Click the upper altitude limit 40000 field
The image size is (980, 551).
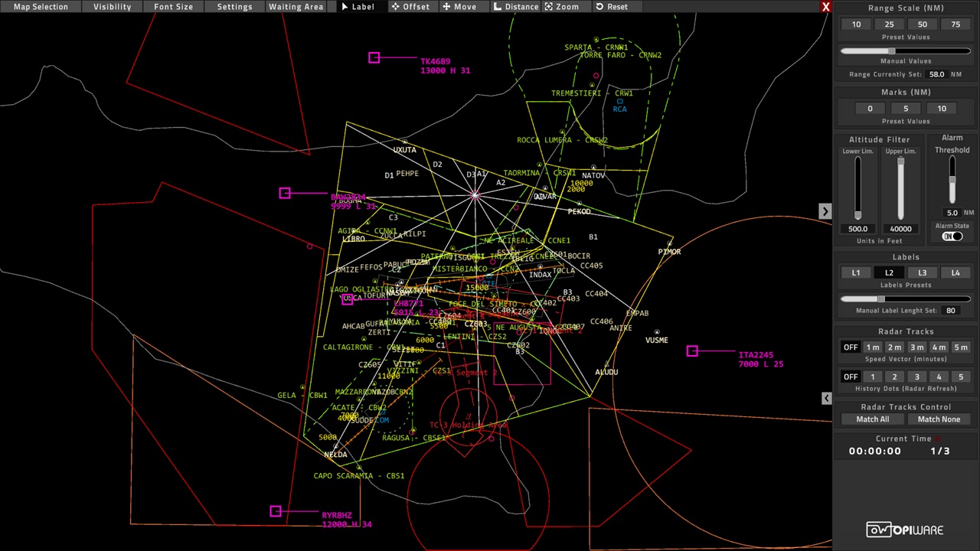[x=900, y=229]
